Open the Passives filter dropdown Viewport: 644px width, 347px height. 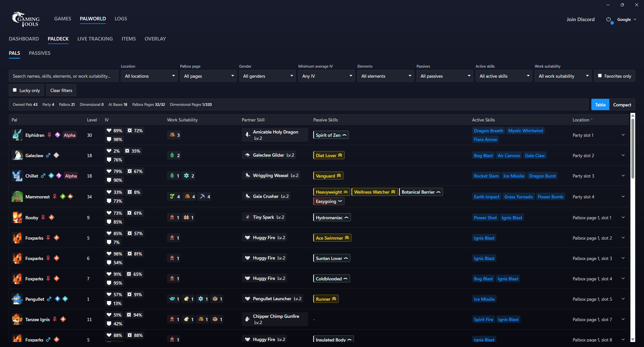click(x=445, y=76)
